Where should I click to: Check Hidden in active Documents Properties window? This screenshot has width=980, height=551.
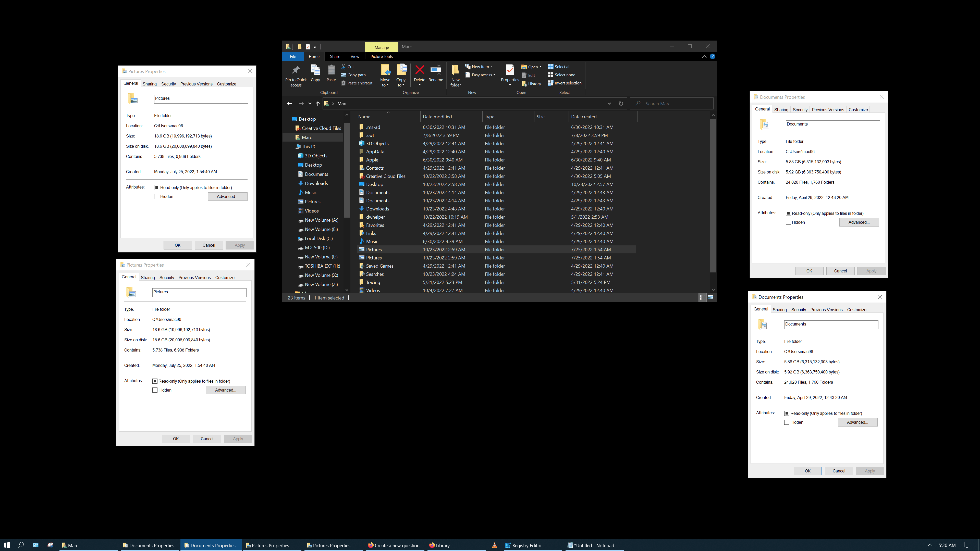787,422
